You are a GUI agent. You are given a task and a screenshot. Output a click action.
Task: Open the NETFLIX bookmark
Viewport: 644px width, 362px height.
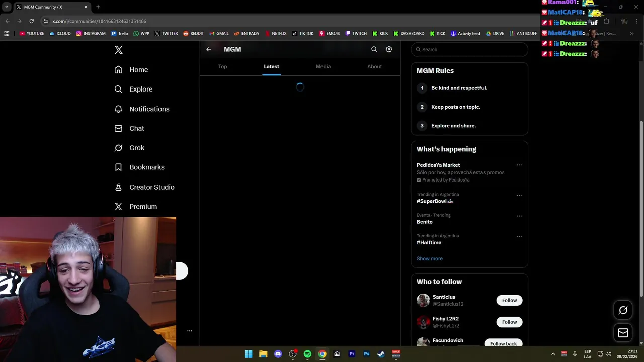click(275, 34)
